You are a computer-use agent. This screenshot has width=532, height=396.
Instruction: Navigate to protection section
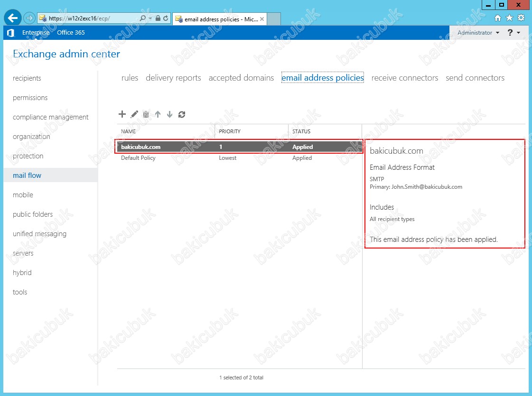point(28,156)
